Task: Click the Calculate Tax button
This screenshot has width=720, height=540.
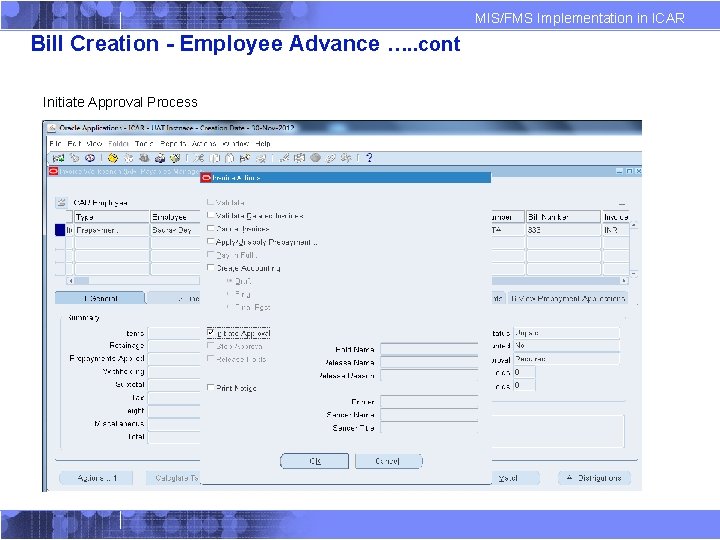Action: coord(174,478)
